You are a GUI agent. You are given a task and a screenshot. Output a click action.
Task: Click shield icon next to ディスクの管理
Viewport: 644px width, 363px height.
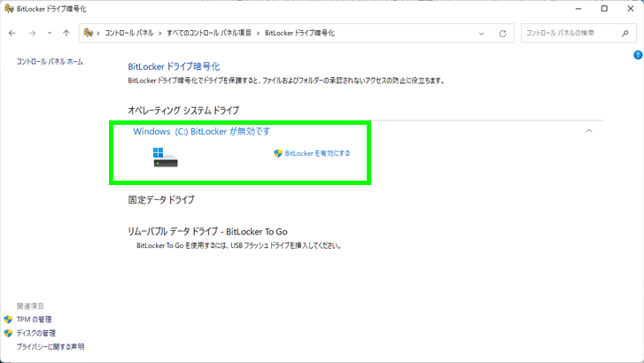coord(8,333)
